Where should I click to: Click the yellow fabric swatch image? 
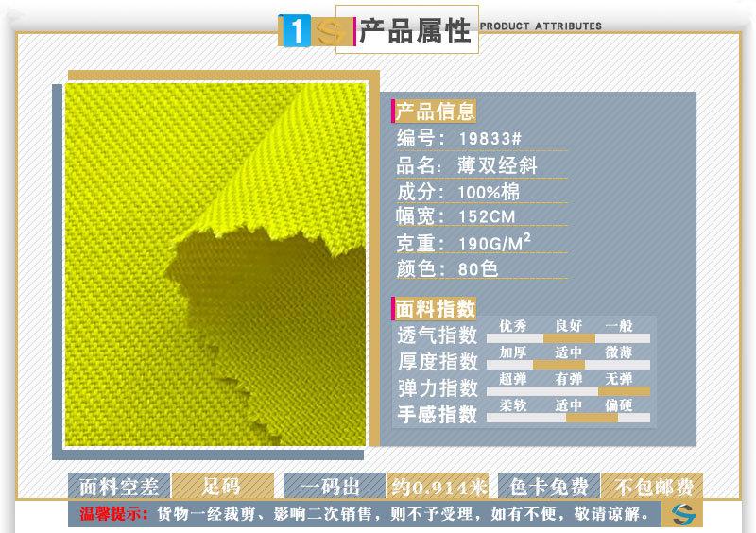(215, 265)
